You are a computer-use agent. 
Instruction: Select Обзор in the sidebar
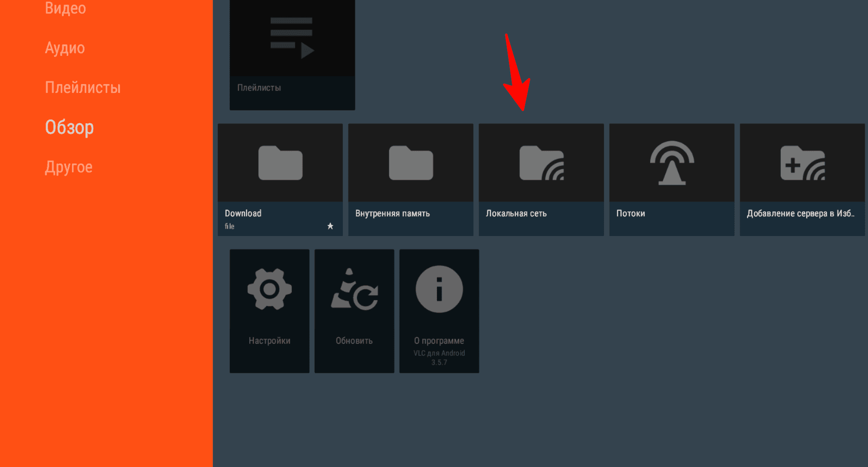69,127
